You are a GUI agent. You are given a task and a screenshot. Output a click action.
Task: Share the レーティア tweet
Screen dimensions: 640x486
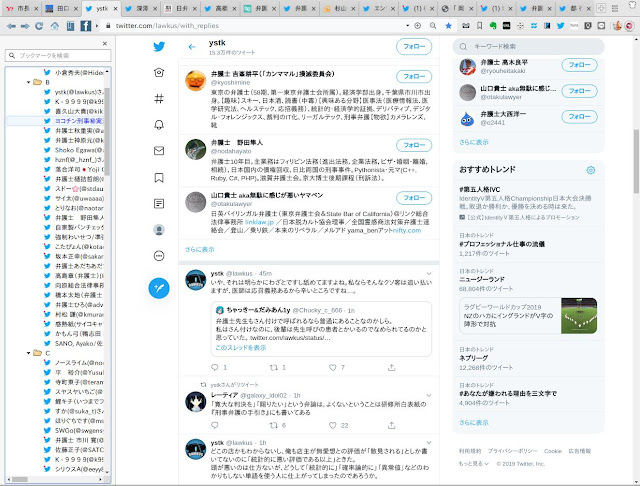point(392,425)
